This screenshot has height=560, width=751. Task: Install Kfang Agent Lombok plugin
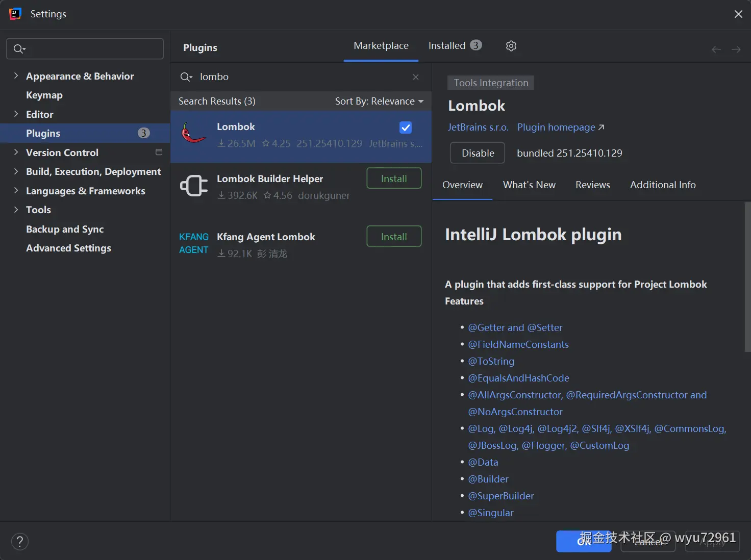(x=394, y=237)
